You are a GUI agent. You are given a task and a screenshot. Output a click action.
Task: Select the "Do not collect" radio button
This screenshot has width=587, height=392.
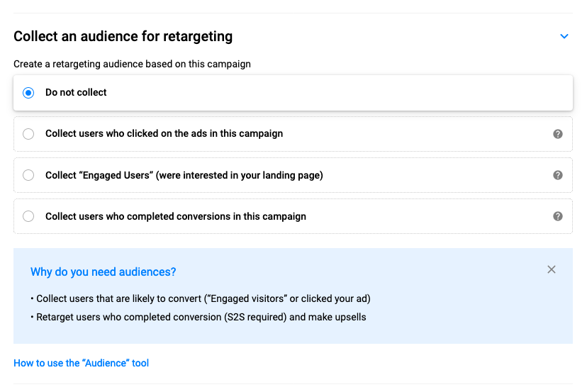point(28,92)
